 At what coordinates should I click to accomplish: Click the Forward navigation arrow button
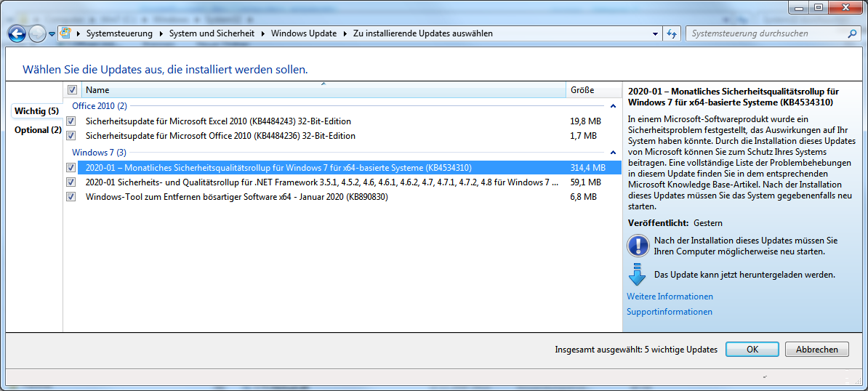36,34
